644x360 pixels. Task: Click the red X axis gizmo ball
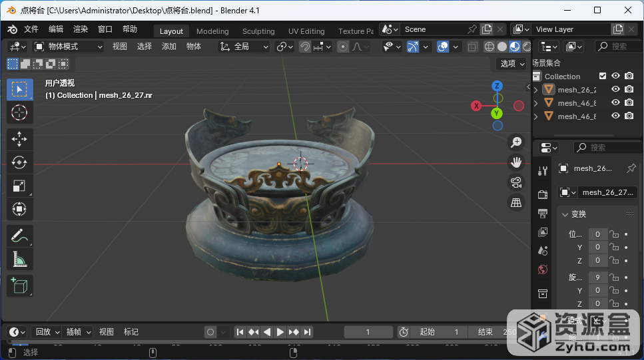click(477, 106)
